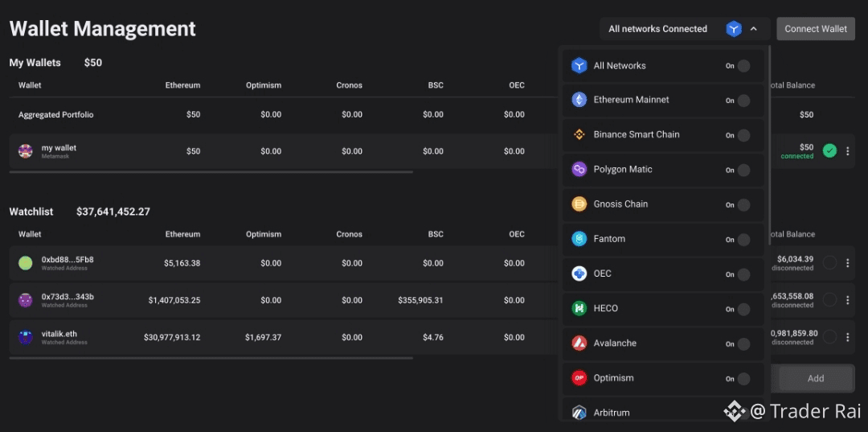Screen dimensions: 868x432
Task: Click the Avalanche red icon
Action: click(x=579, y=344)
